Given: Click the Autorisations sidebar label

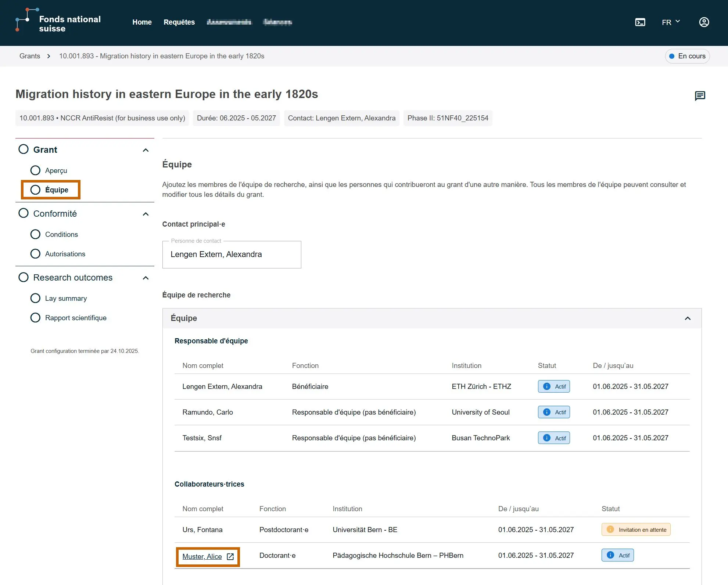Looking at the screenshot, I should click(x=65, y=254).
